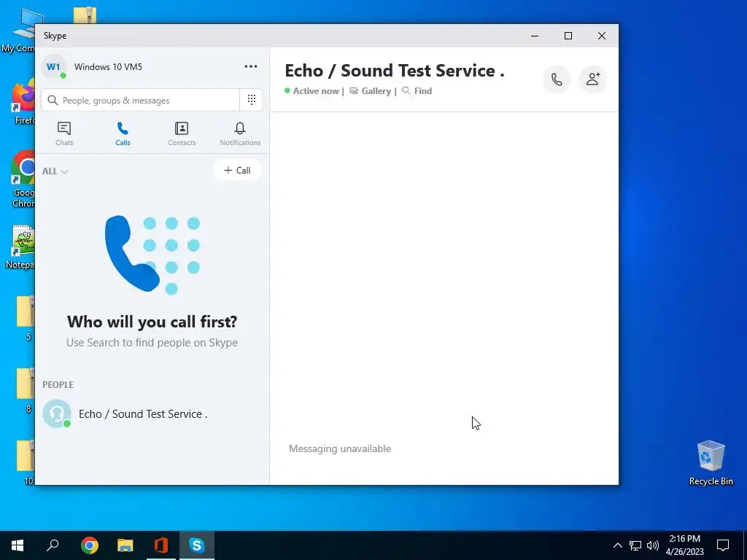747x560 pixels.
Task: Select the Google Chrome desktop shortcut
Action: 21,179
